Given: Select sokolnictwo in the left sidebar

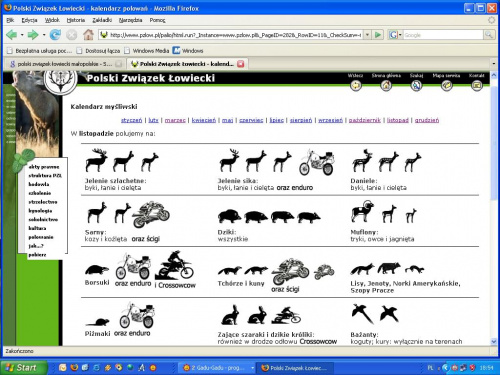Looking at the screenshot, I should pyautogui.click(x=43, y=219).
